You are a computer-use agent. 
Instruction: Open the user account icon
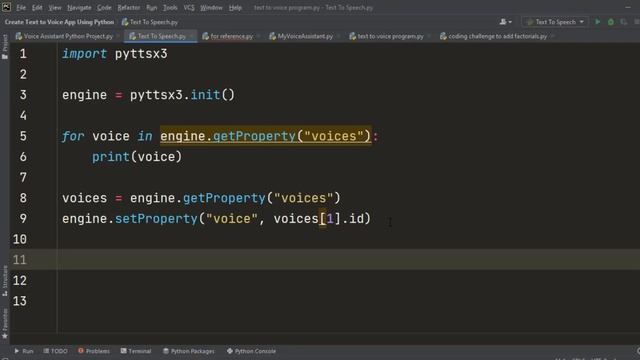point(505,22)
